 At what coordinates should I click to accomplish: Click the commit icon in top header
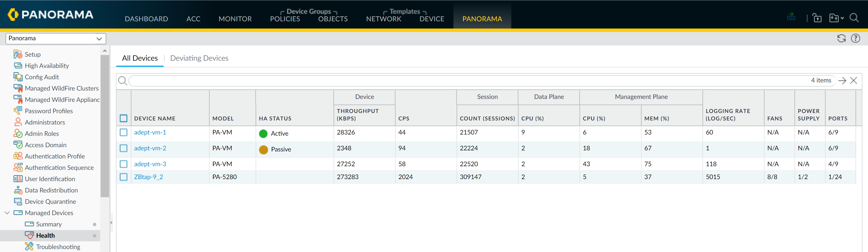point(791,17)
